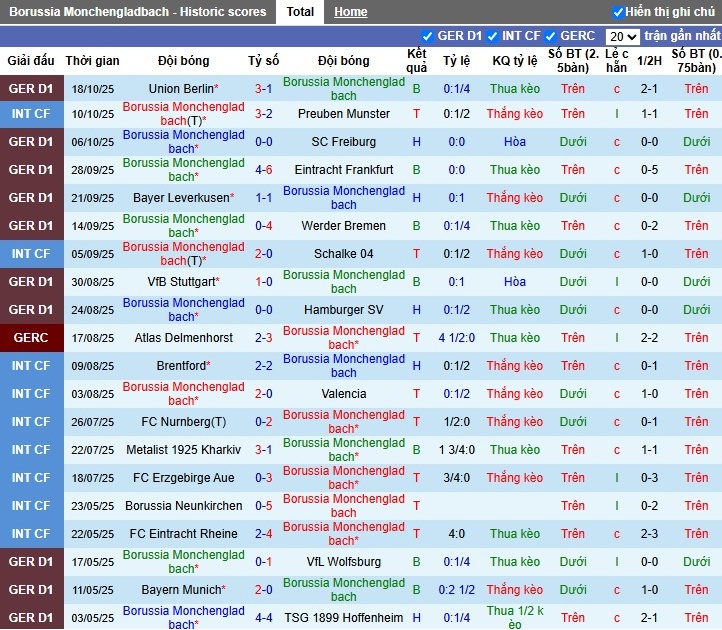
Task: Click the Preuben Munster team name
Action: (x=344, y=114)
